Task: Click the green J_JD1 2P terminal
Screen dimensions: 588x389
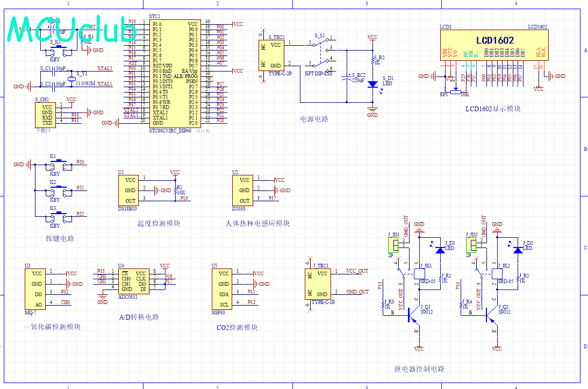Action: click(393, 245)
